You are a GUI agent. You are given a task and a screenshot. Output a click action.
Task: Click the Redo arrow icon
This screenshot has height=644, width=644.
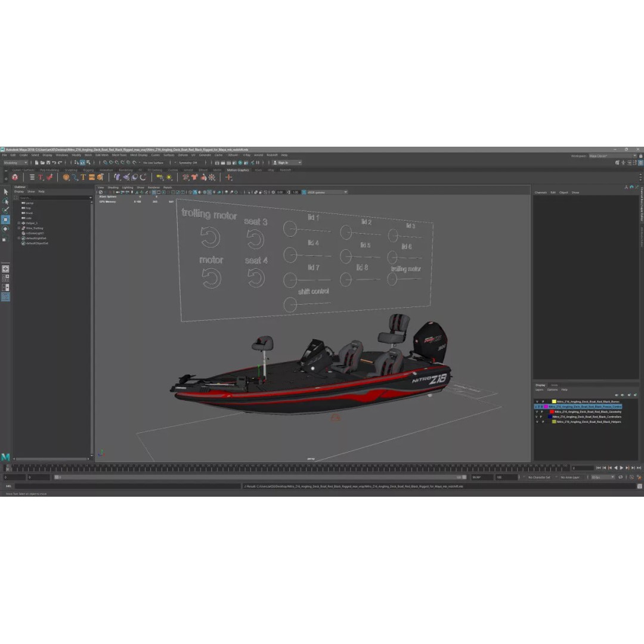(x=60, y=163)
